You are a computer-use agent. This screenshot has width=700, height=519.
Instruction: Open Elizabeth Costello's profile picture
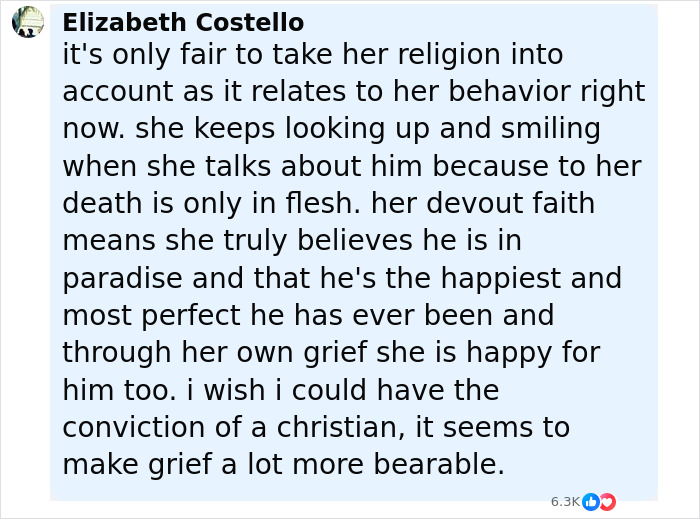click(28, 22)
